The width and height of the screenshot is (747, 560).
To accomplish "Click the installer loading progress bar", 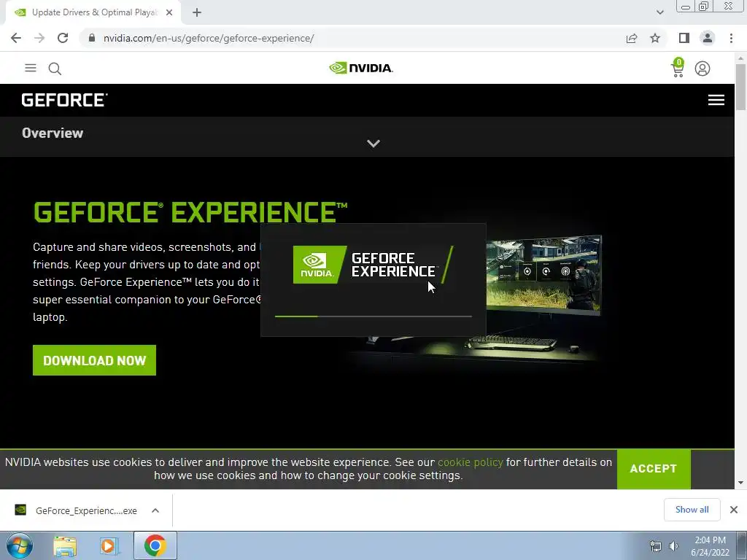I will pyautogui.click(x=373, y=316).
